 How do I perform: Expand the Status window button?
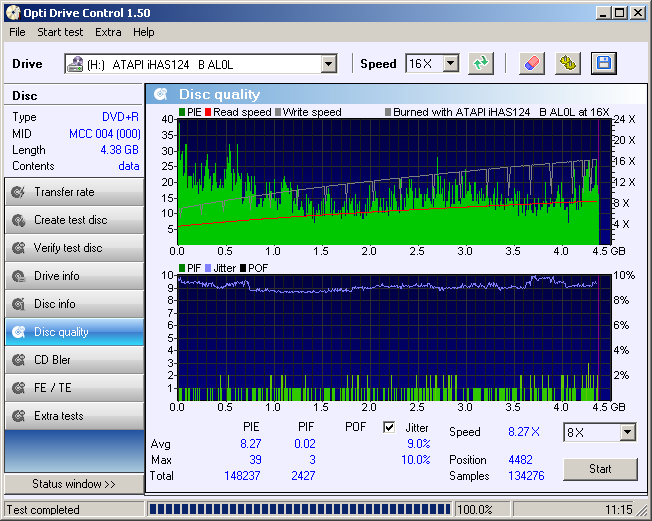[x=74, y=484]
